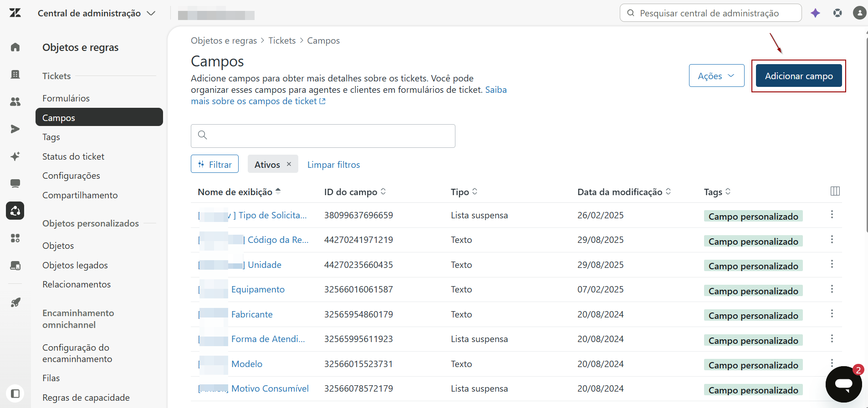Click field ID 38099637696659
This screenshot has height=408, width=868.
[x=358, y=215]
